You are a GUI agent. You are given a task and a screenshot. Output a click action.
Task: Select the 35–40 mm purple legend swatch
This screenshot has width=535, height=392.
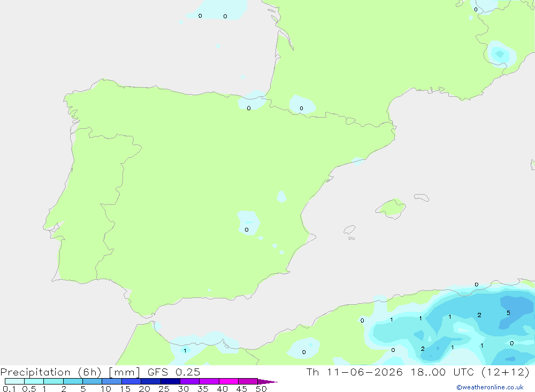click(209, 381)
